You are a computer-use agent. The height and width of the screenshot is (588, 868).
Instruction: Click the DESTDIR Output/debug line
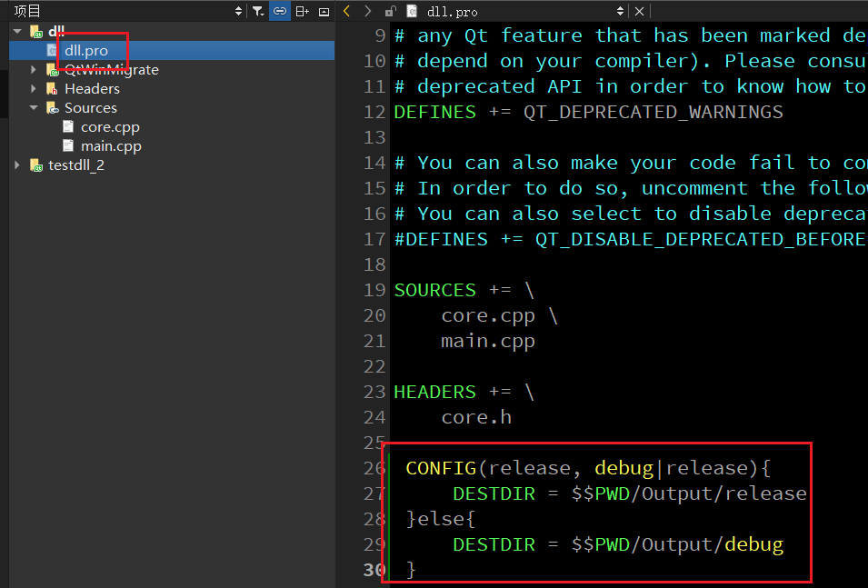(x=618, y=545)
